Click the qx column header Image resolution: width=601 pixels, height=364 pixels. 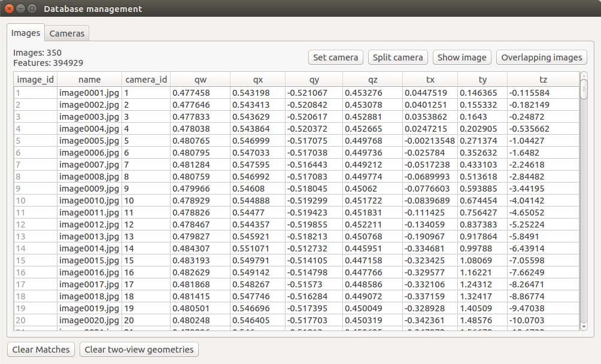[x=257, y=79]
